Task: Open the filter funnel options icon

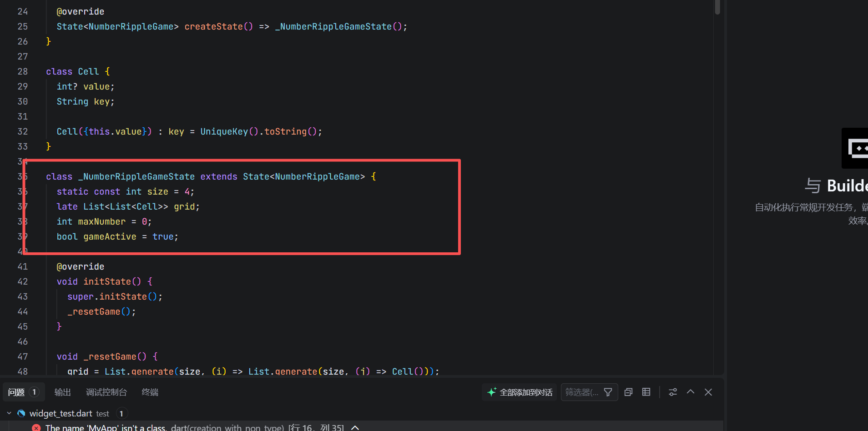Action: tap(608, 392)
